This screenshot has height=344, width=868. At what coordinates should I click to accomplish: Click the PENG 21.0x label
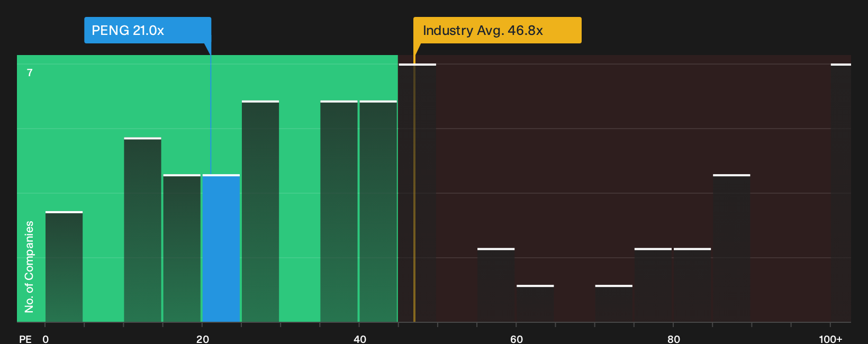[148, 30]
